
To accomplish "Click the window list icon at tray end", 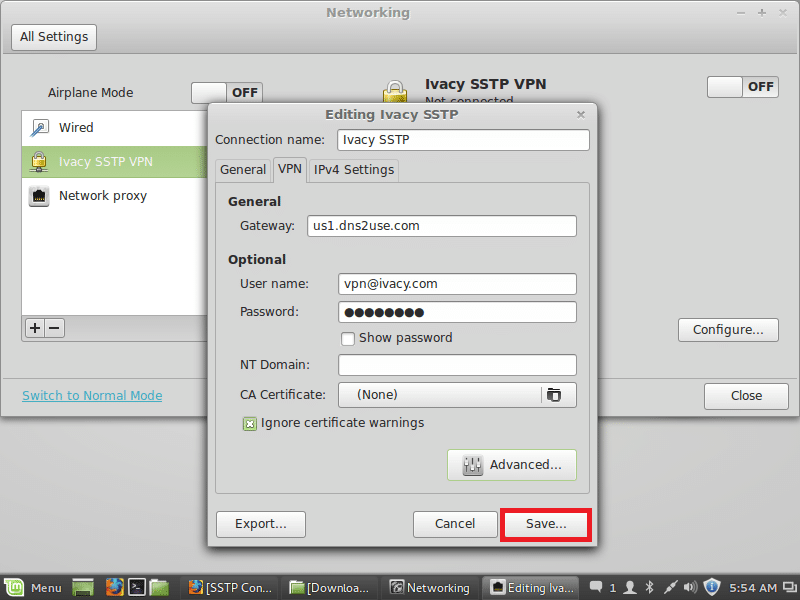I will [x=789, y=588].
